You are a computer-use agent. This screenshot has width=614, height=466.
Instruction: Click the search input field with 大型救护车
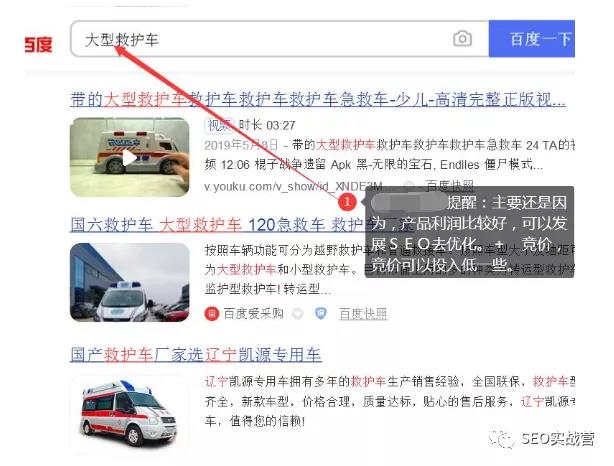pos(280,39)
